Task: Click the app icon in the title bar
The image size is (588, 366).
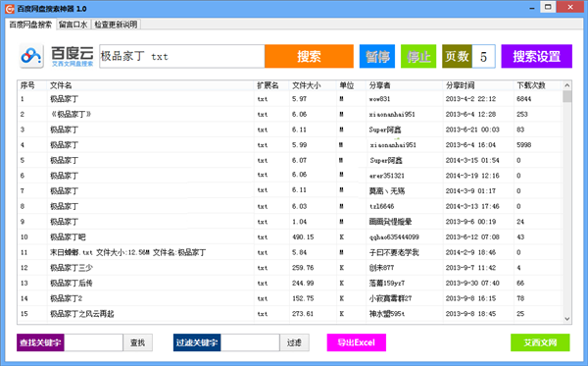Action: click(x=10, y=8)
